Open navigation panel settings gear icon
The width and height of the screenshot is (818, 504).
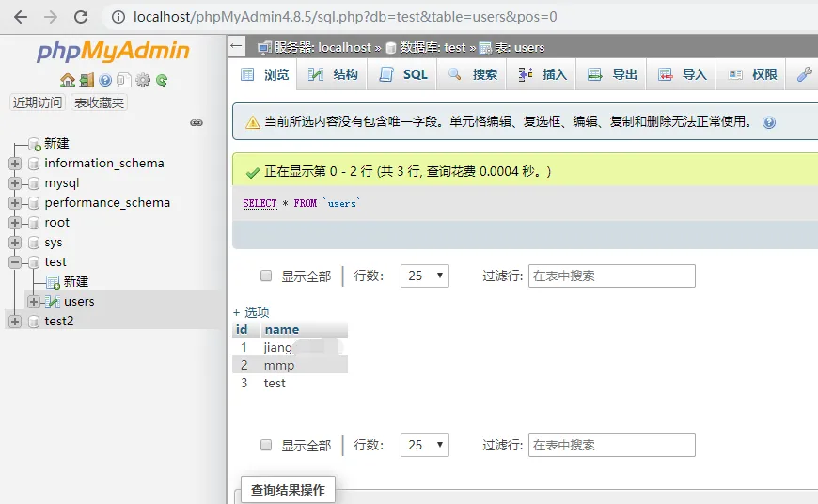click(142, 80)
